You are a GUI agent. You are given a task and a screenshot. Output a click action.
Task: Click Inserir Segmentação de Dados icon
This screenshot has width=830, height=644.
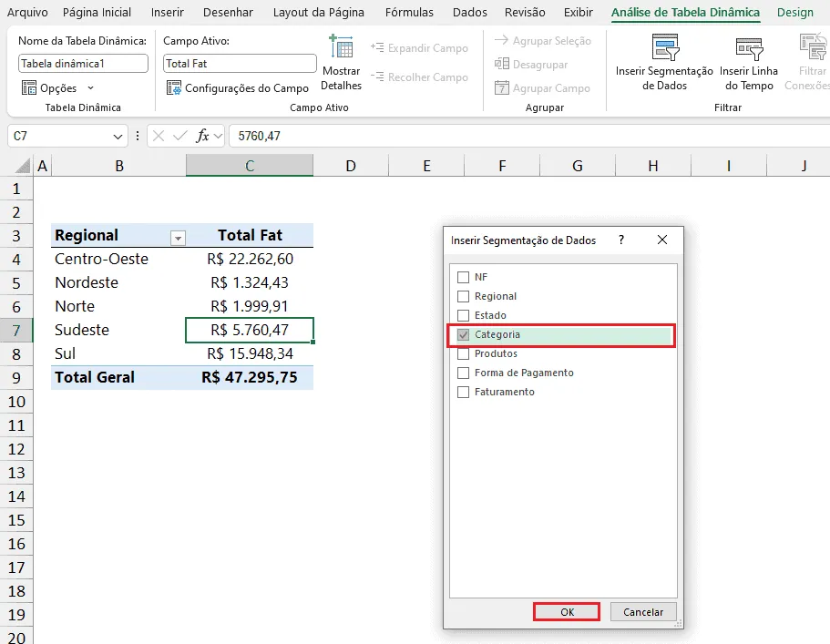(665, 47)
